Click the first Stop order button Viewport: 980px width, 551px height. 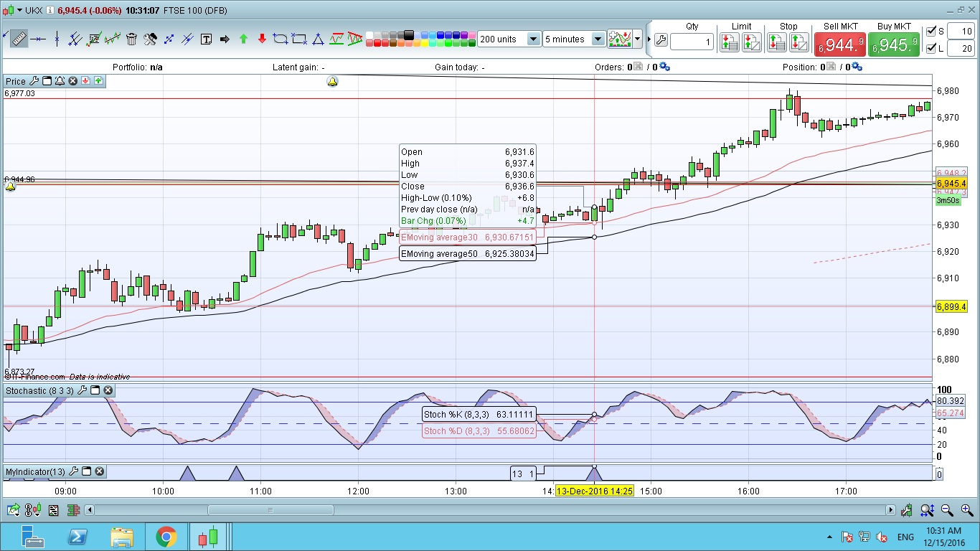pyautogui.click(x=777, y=42)
